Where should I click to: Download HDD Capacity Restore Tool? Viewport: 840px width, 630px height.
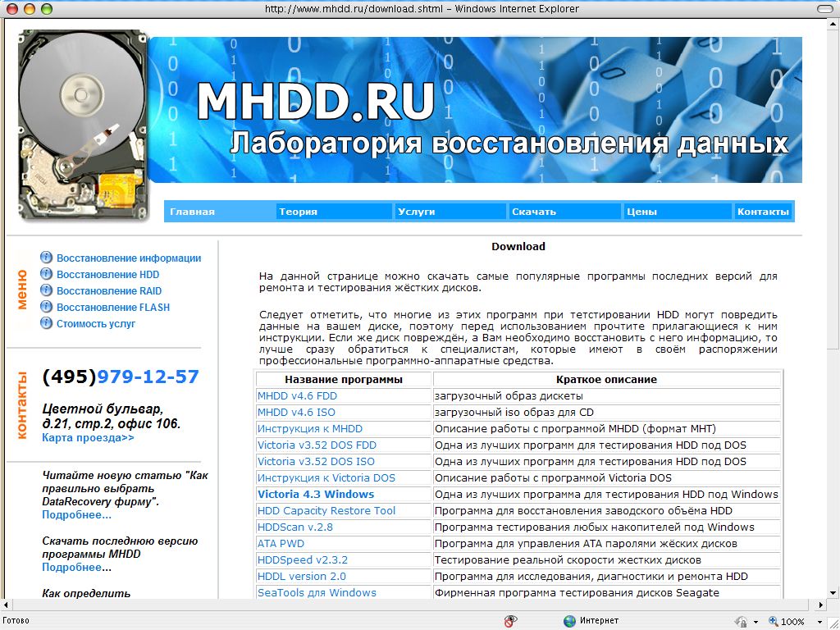[x=326, y=510]
